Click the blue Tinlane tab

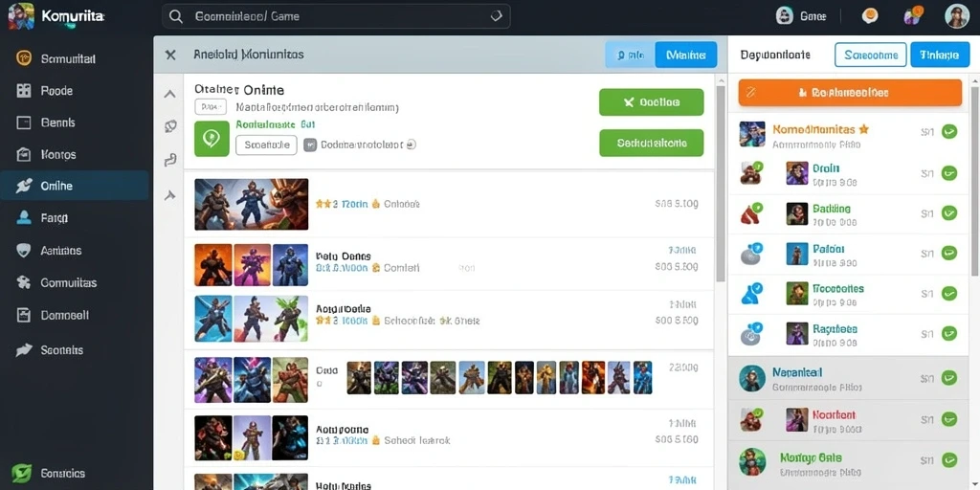[x=940, y=55]
